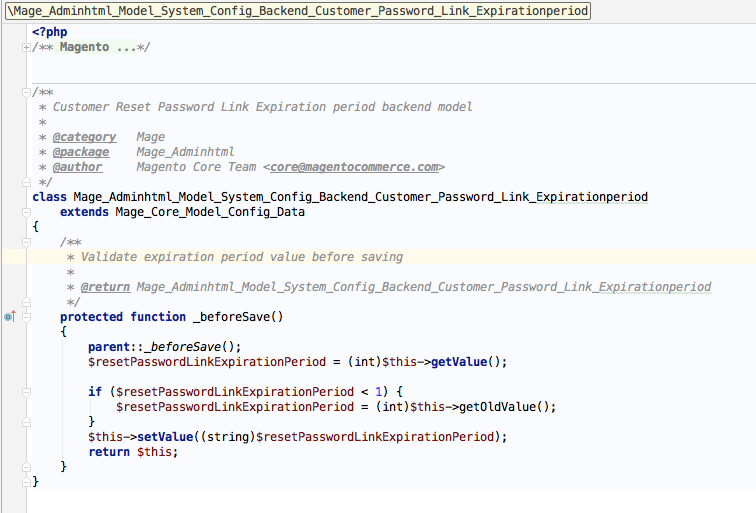Click the @return doc tag
The width and height of the screenshot is (756, 513).
105,287
